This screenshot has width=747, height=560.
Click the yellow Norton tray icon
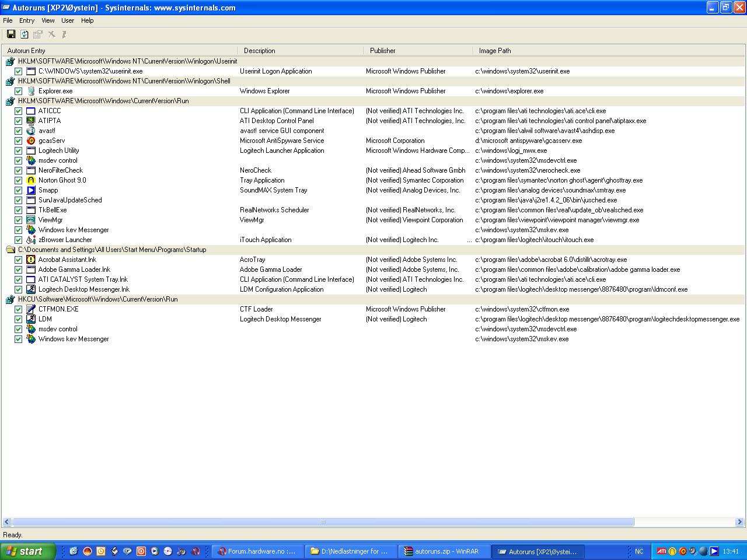672,551
